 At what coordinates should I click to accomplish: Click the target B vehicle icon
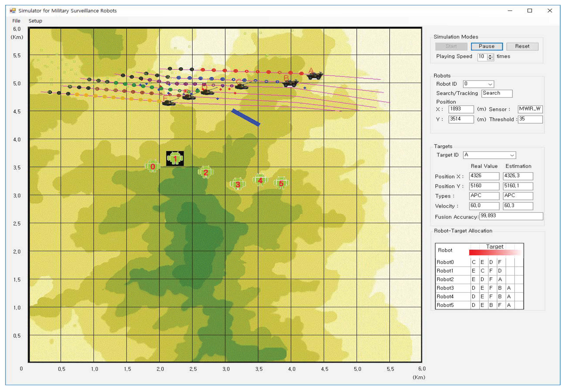pyautogui.click(x=290, y=84)
